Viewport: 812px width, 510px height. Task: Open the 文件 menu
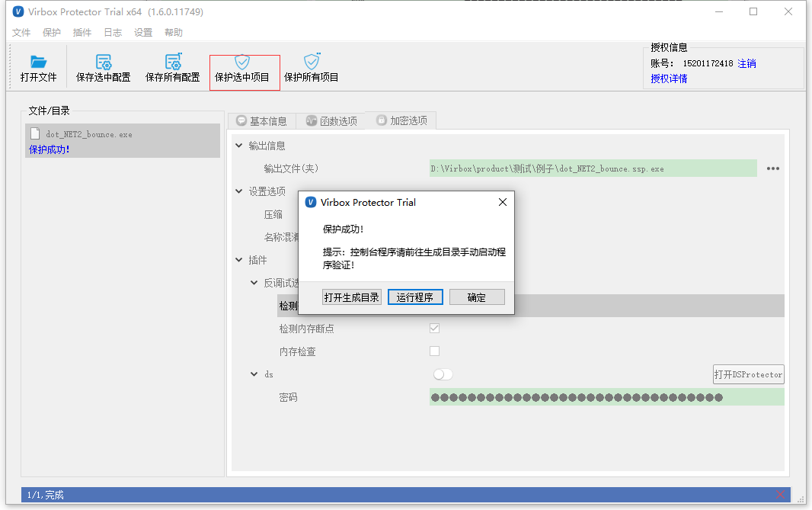click(21, 33)
